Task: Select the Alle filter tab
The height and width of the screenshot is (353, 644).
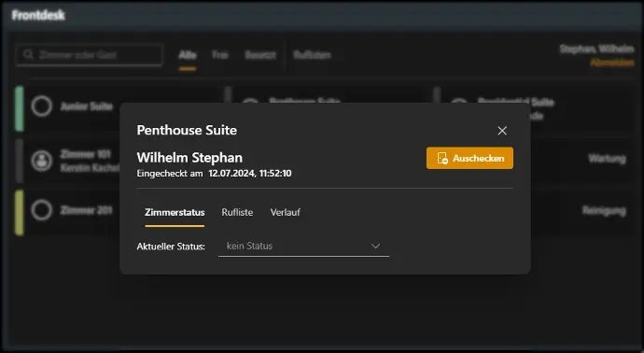Action: (188, 55)
